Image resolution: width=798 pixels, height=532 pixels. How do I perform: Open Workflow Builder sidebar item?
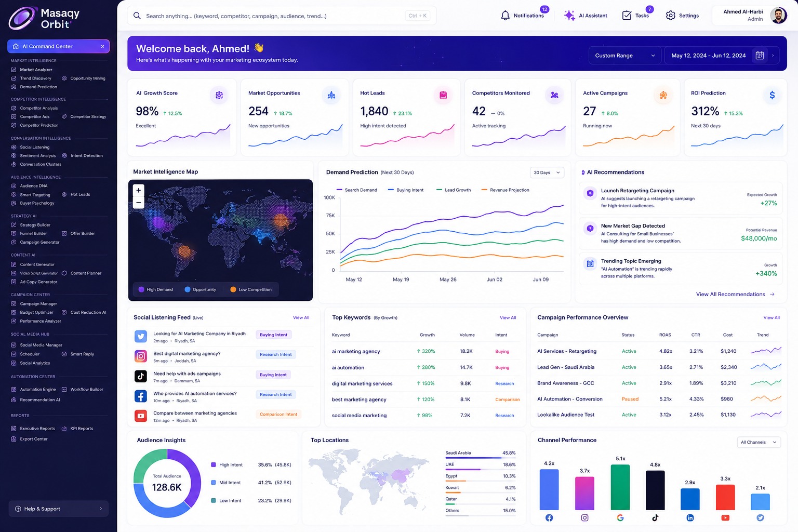click(x=83, y=390)
